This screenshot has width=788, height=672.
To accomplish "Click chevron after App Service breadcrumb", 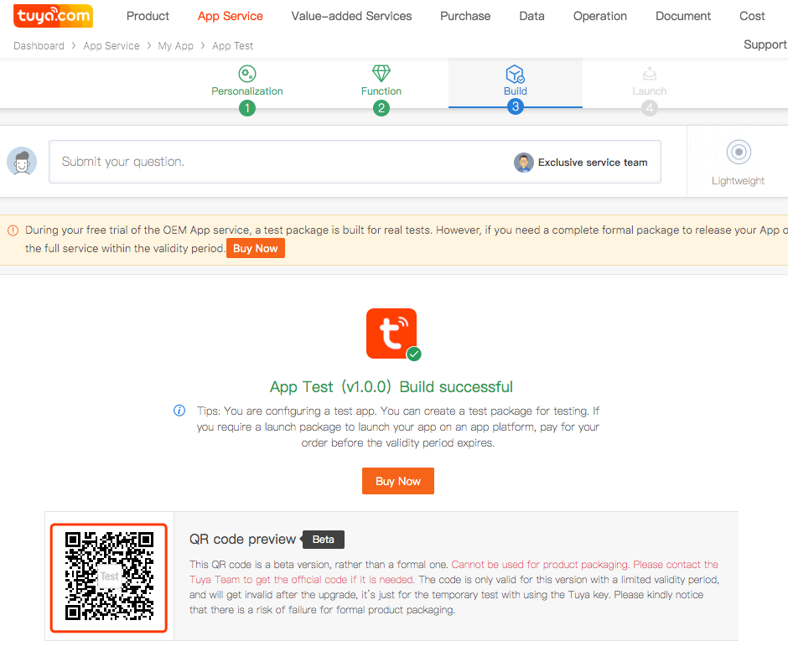I will click(149, 46).
